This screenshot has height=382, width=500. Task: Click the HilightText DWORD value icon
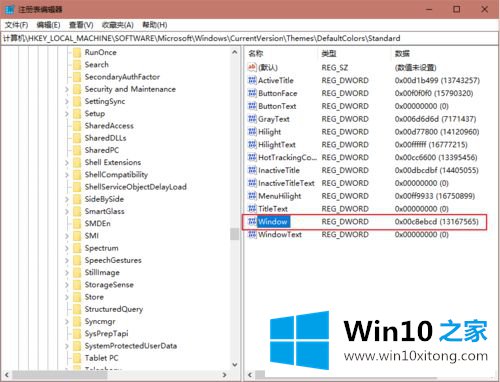(x=252, y=145)
